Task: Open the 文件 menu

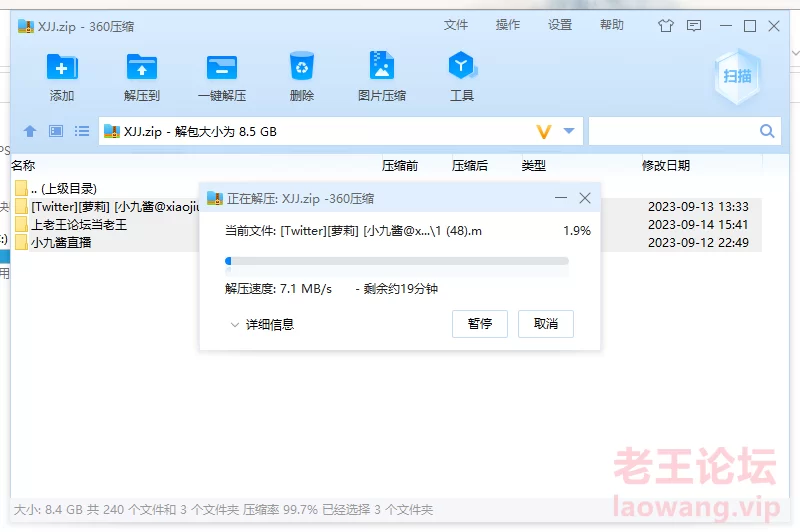Action: [456, 25]
